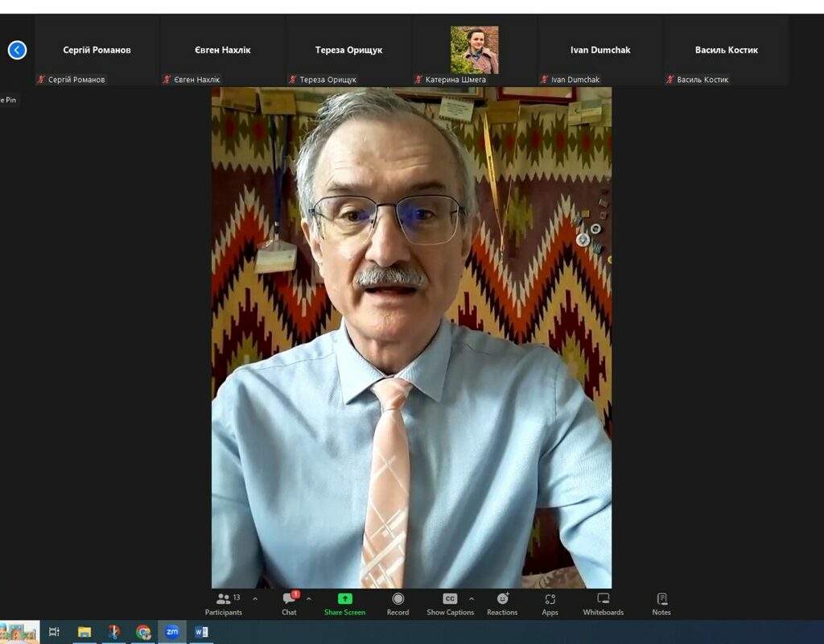
Task: Open the Chat panel
Action: [289, 604]
